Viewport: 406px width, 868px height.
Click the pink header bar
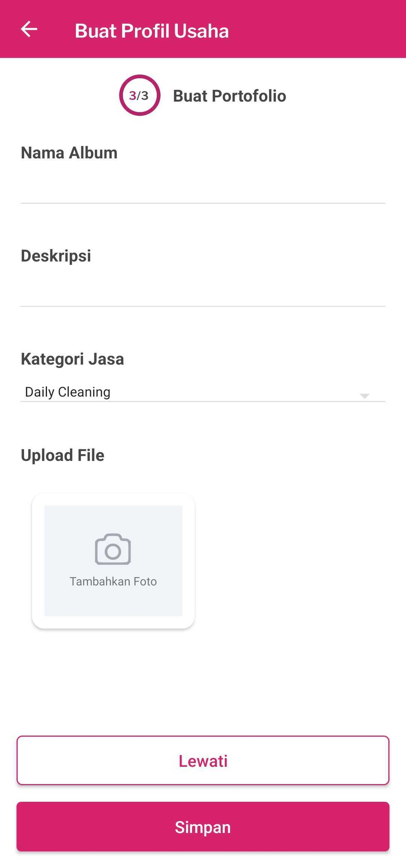click(x=320, y=30)
